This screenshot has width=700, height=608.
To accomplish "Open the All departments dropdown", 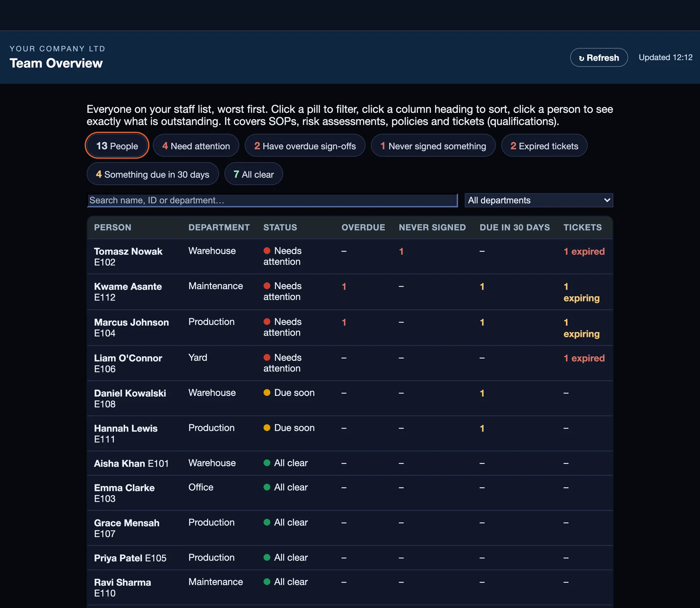I will pyautogui.click(x=539, y=200).
